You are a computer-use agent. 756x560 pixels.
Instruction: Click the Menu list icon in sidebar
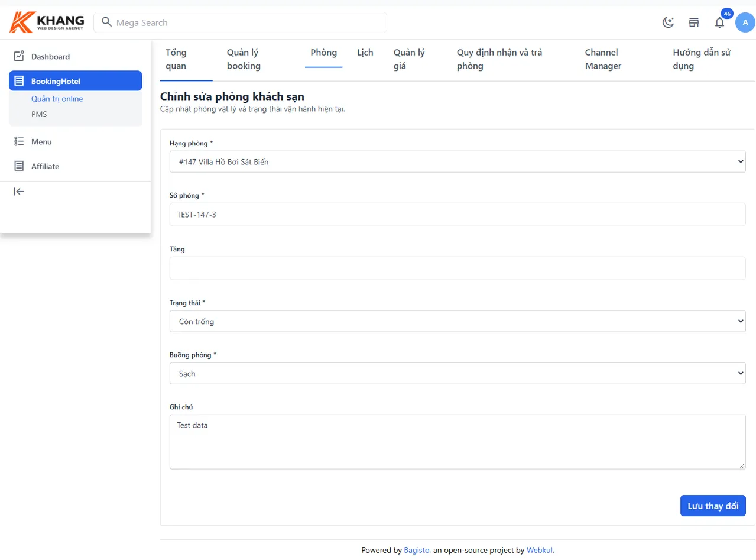[x=19, y=141]
